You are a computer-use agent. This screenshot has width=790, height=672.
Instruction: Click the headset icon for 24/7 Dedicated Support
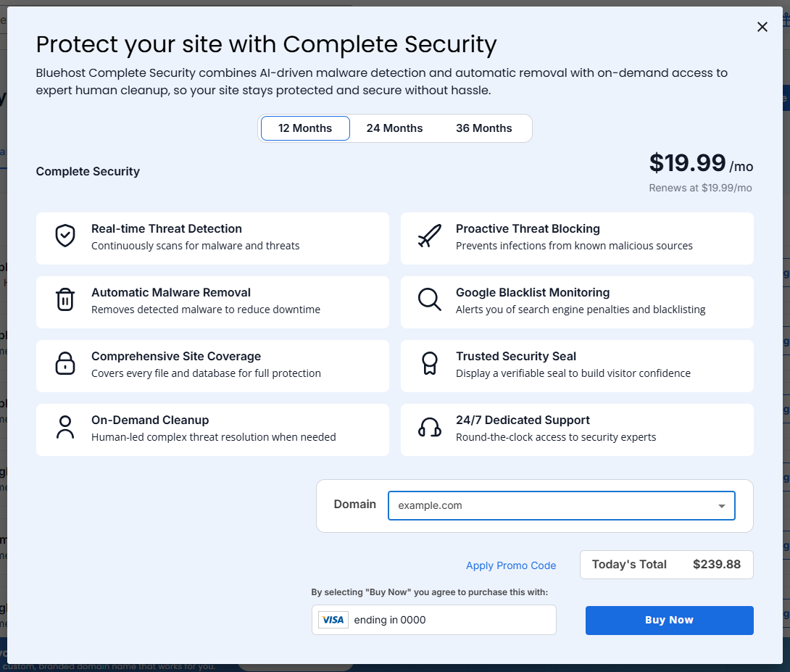[x=429, y=427]
